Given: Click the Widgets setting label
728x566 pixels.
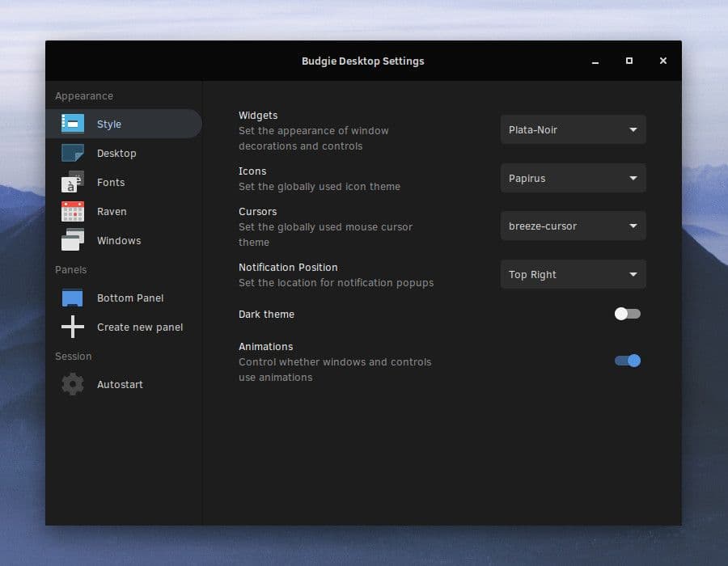Looking at the screenshot, I should [258, 116].
